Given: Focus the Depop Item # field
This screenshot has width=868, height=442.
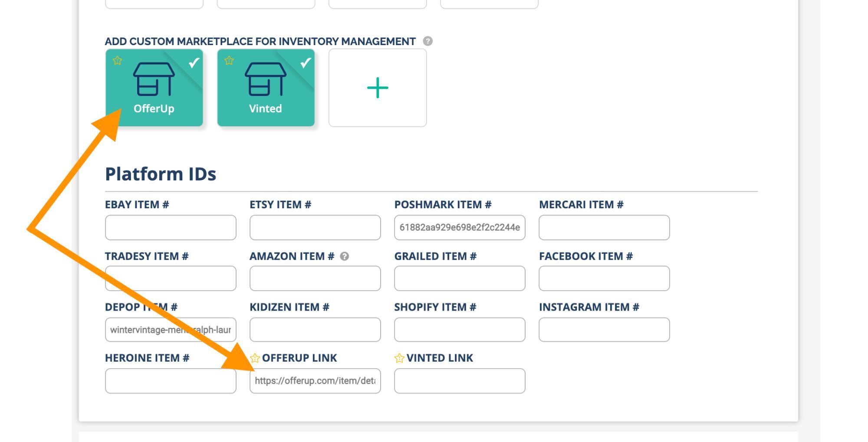Looking at the screenshot, I should 171,330.
